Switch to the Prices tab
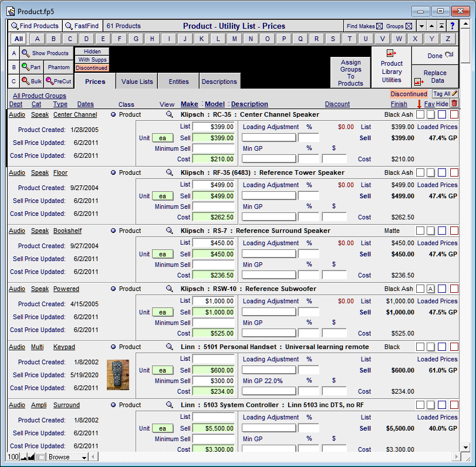This screenshot has width=476, height=467. [95, 82]
